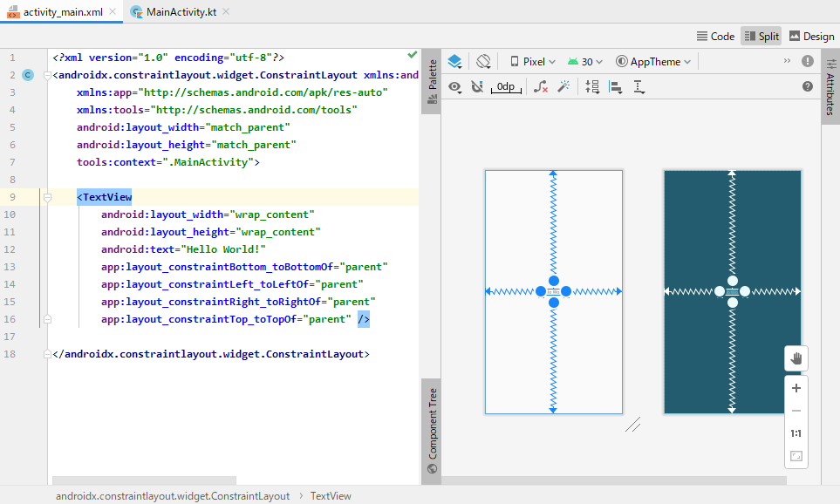Click the bottom constraint handle in the blueprint view
Screen dimensions: 840x504
click(733, 303)
